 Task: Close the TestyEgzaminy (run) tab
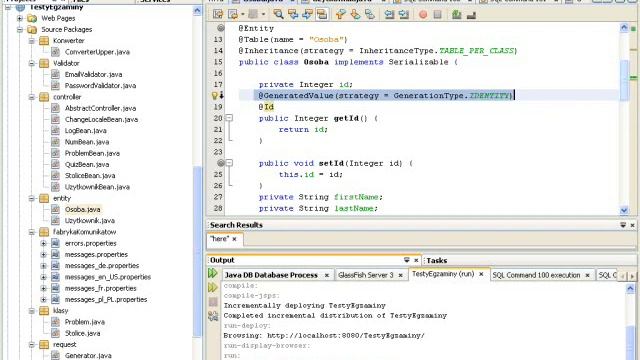coord(481,274)
